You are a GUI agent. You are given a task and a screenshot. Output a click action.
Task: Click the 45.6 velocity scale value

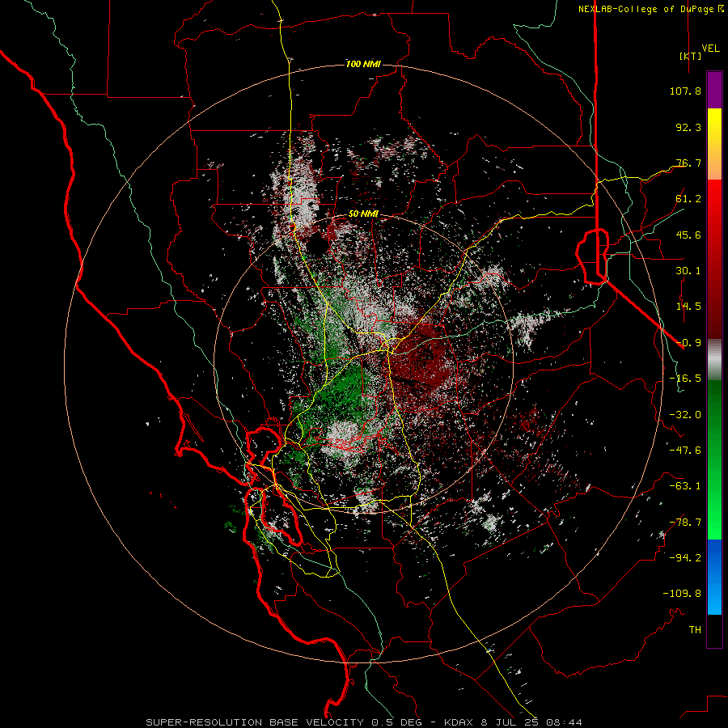[x=688, y=235]
